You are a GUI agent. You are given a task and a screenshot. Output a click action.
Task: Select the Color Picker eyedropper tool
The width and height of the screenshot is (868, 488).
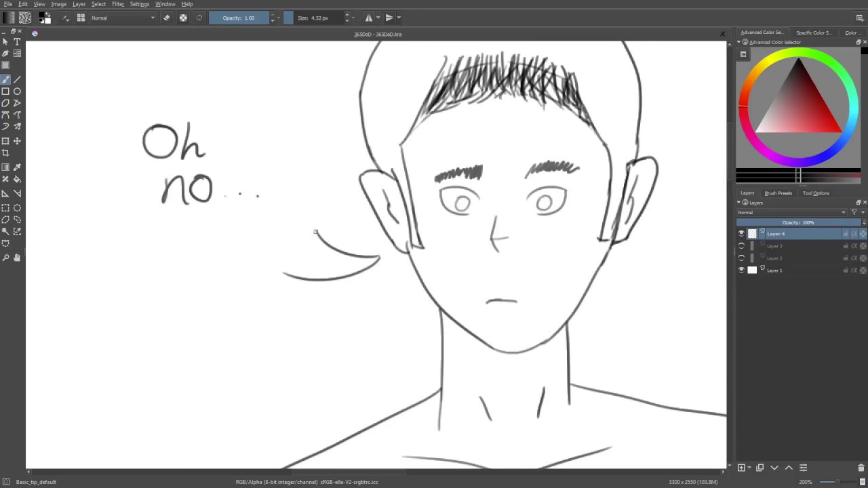[x=17, y=167]
